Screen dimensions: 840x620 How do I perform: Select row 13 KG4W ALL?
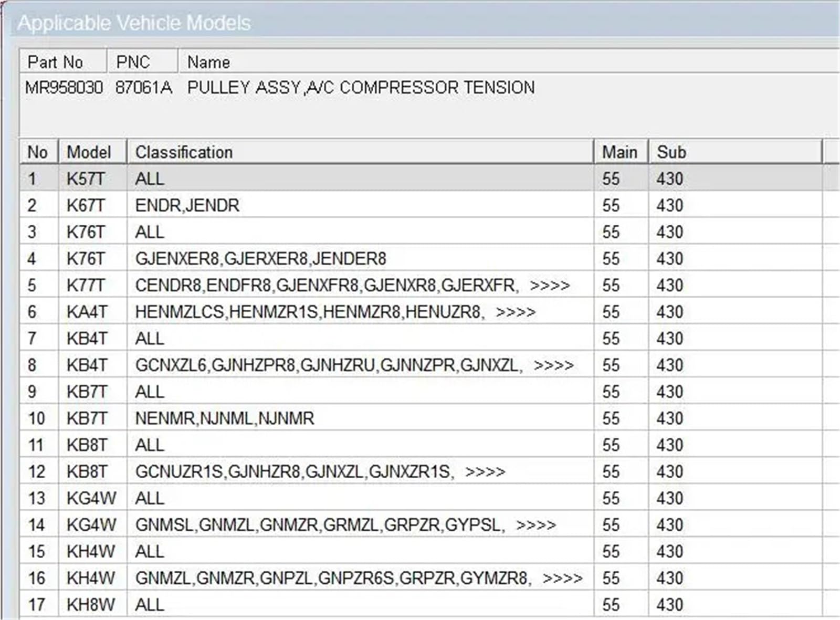point(421,498)
